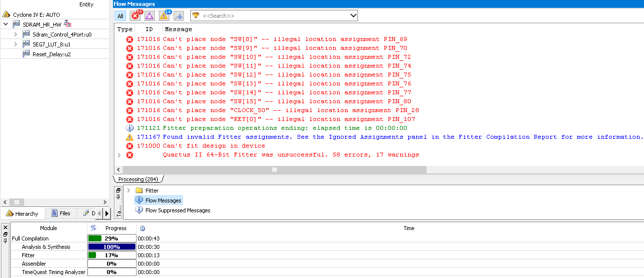Click the warning icon on message 171167
This screenshot has height=278, width=644.
coord(130,137)
